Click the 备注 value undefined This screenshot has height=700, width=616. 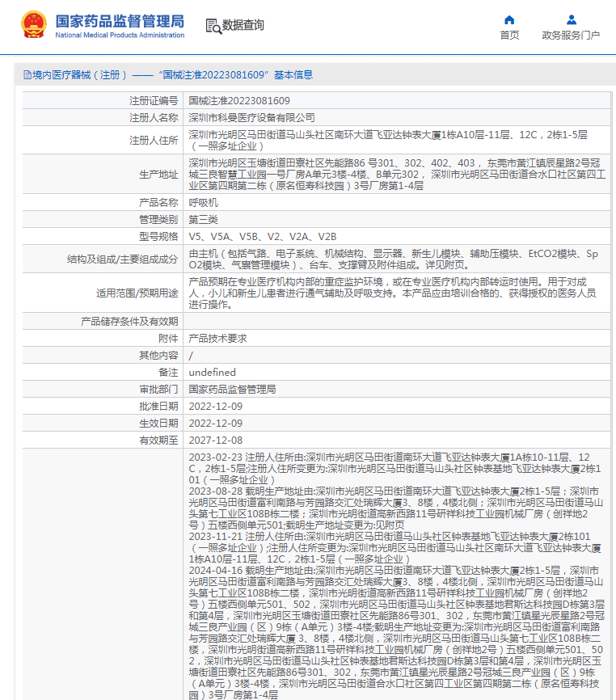coord(212,373)
